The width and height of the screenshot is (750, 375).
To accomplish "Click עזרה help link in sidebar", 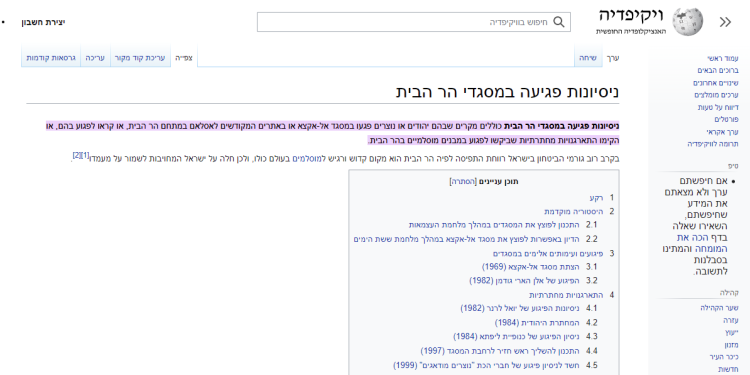I will pyautogui.click(x=731, y=320).
